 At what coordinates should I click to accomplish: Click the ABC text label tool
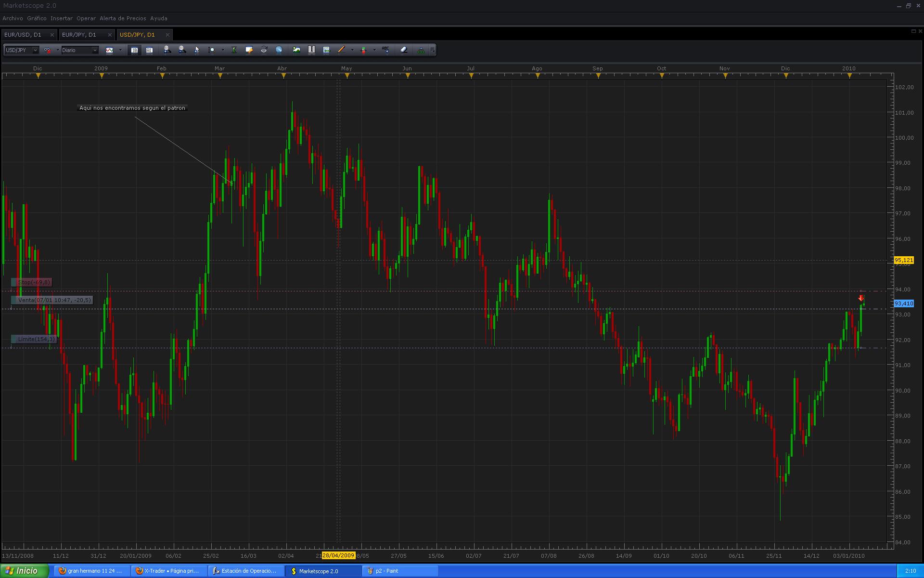point(385,50)
